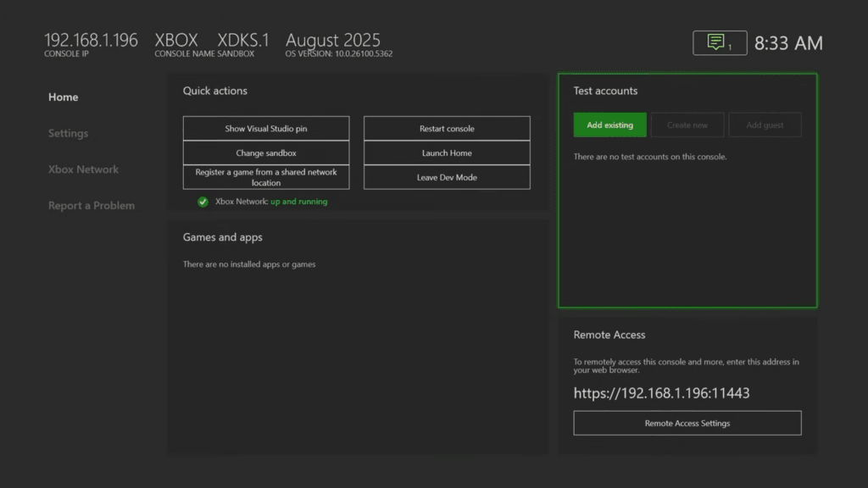Screen dimensions: 868x488
Task: Open the notifications message icon
Action: click(718, 43)
